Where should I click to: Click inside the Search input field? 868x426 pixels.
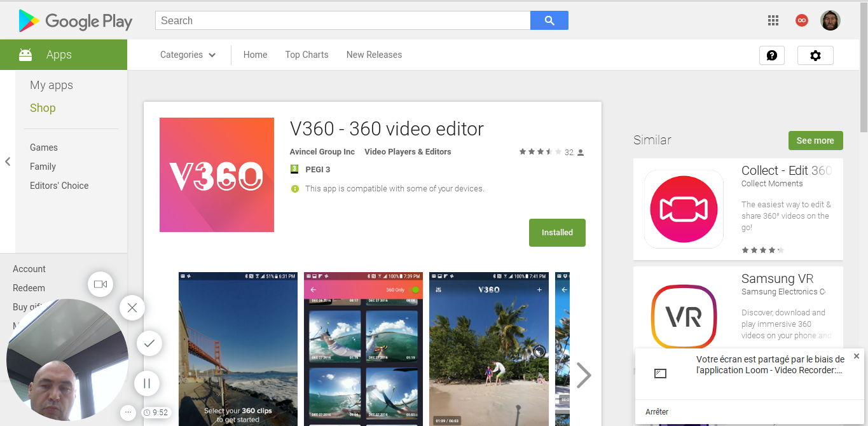[x=343, y=20]
